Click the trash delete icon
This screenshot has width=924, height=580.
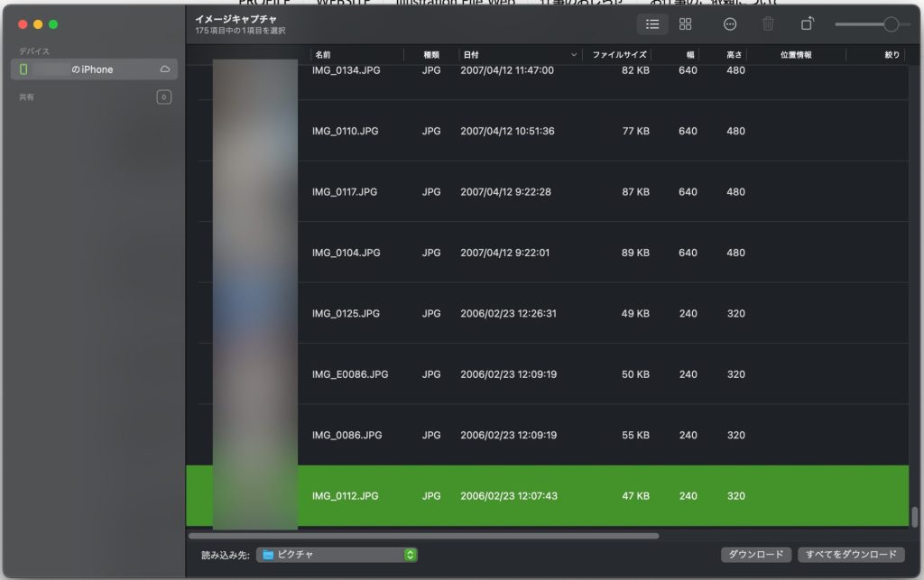768,24
